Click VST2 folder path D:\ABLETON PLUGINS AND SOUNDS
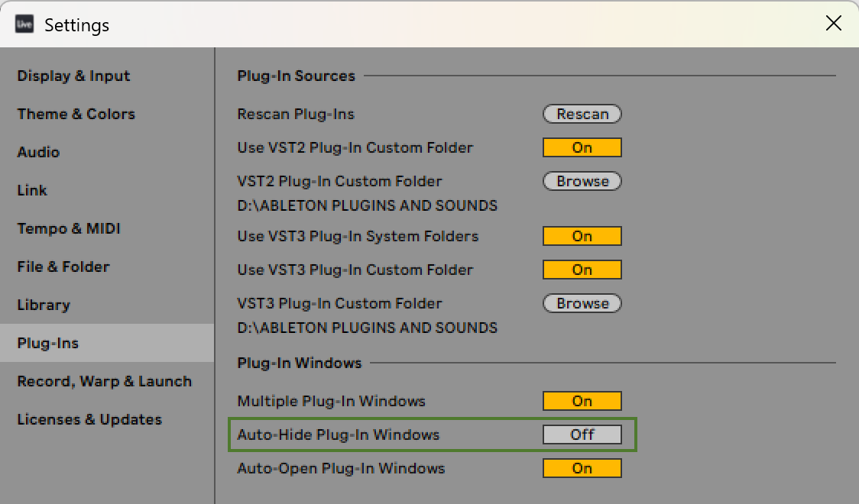The height and width of the screenshot is (504, 859). pos(367,205)
